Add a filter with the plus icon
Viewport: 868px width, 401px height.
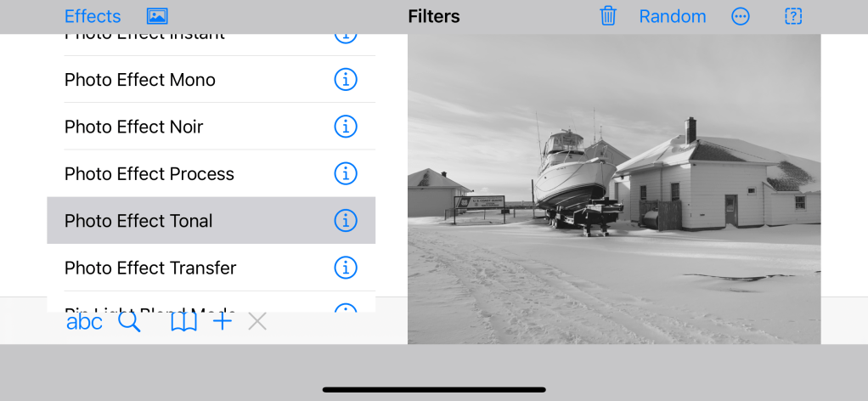coord(223,321)
